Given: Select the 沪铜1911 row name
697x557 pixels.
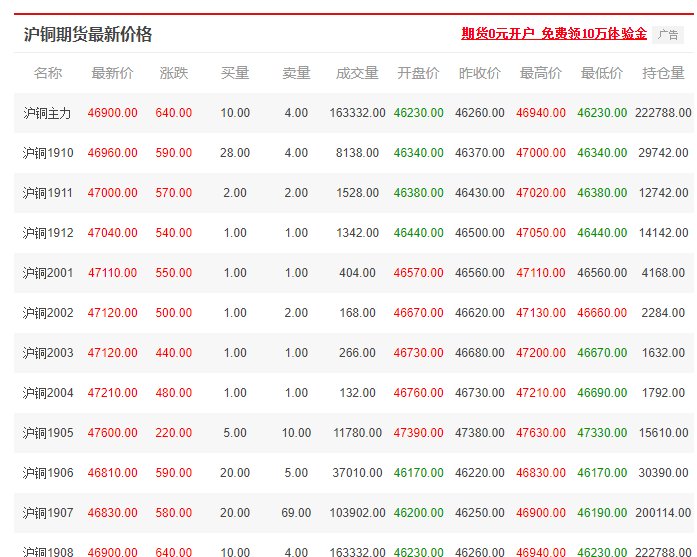Looking at the screenshot, I should [x=48, y=193].
